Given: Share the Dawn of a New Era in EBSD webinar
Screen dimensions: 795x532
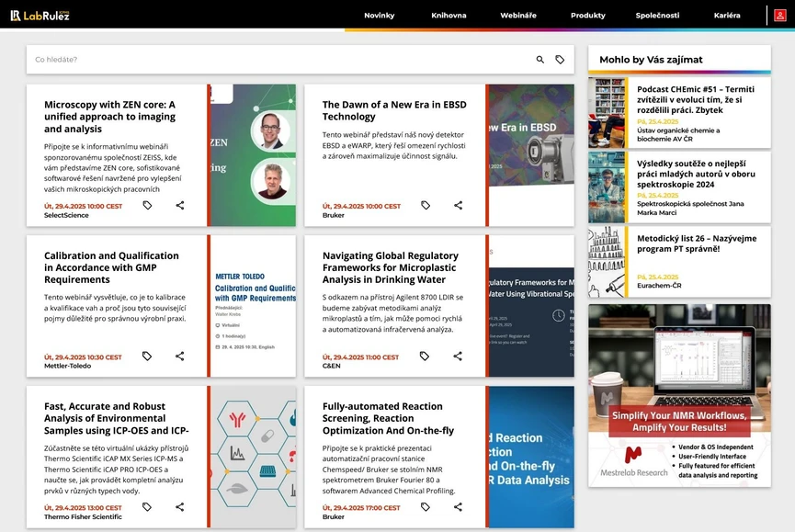Looking at the screenshot, I should (458, 205).
